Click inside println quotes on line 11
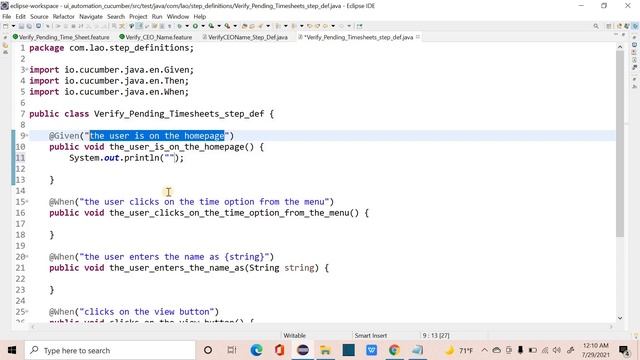Image resolution: width=640 pixels, height=360 pixels. [x=169, y=158]
